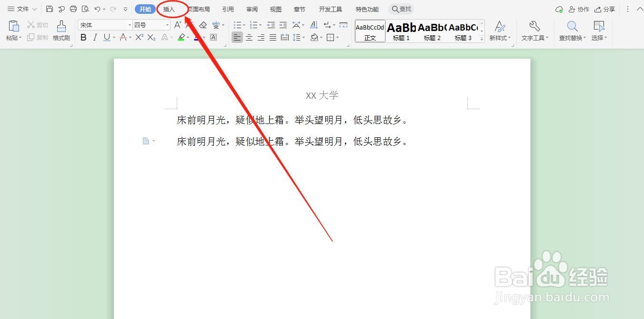Image resolution: width=644 pixels, height=319 pixels.
Task: Apply italic formatting
Action: click(x=95, y=37)
